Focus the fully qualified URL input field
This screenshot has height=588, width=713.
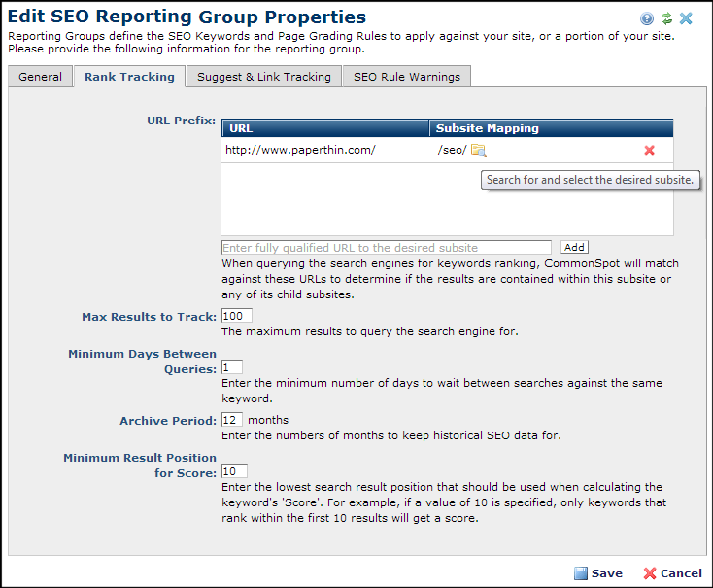coord(386,248)
